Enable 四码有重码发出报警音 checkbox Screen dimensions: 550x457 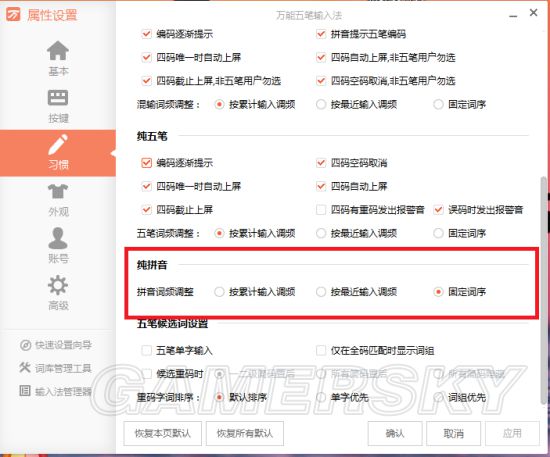pos(321,210)
